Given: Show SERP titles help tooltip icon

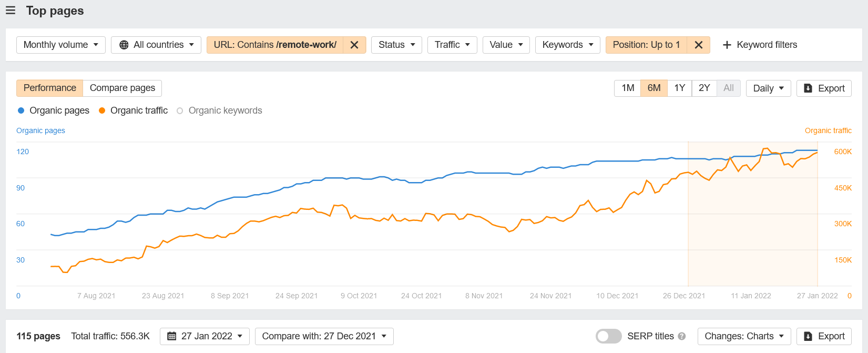Looking at the screenshot, I should 682,336.
